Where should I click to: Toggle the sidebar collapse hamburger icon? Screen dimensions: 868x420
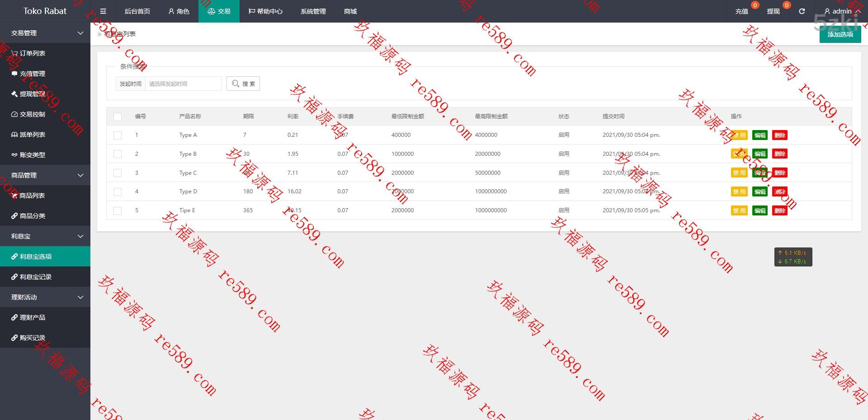coord(103,11)
